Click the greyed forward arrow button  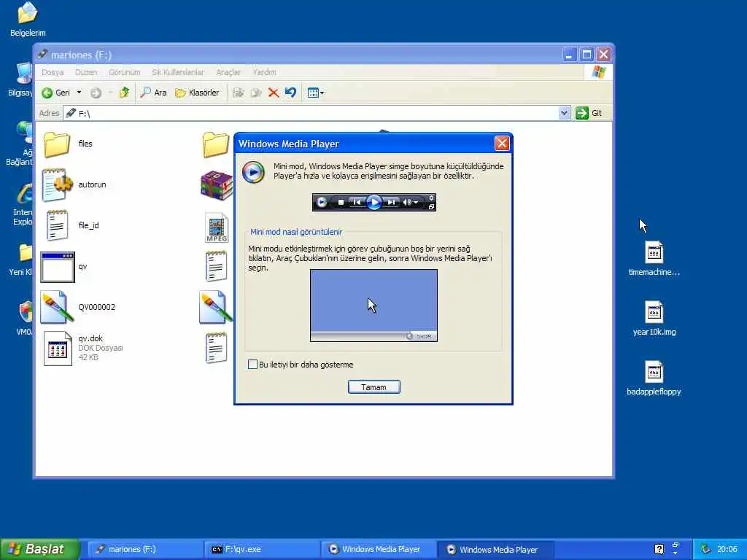[x=96, y=93]
